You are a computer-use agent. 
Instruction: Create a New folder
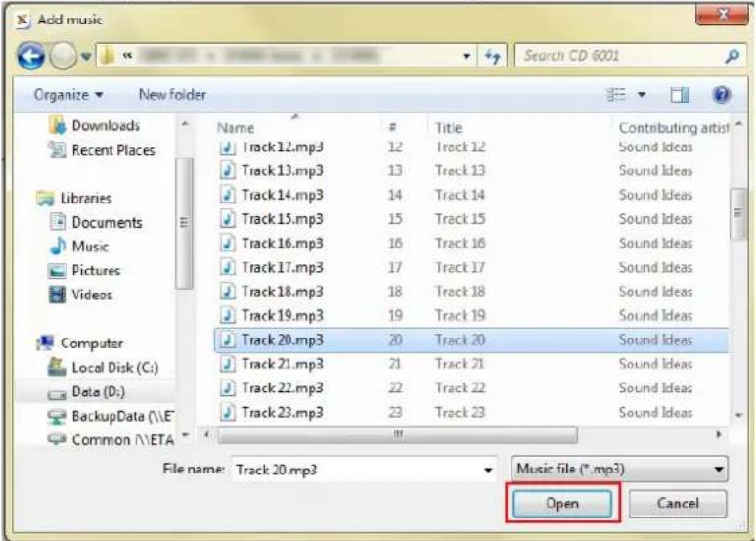(x=172, y=95)
